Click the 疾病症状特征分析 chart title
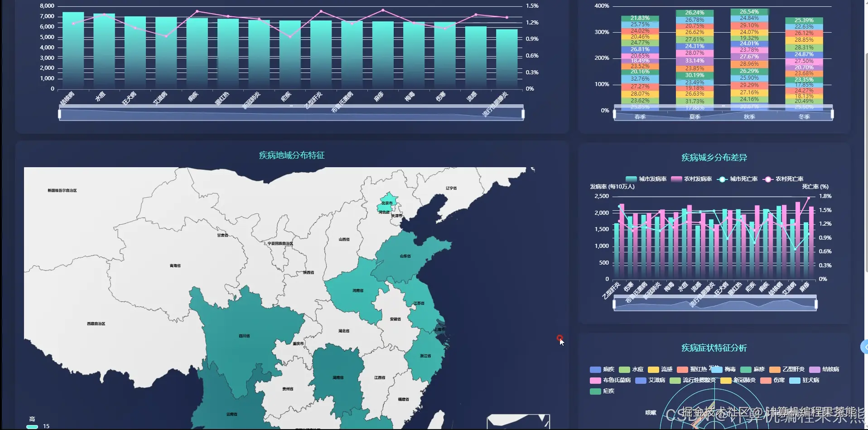 pos(714,348)
